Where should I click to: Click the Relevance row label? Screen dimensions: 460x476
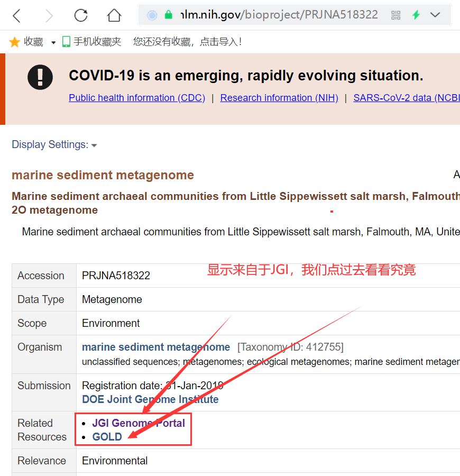(x=42, y=461)
